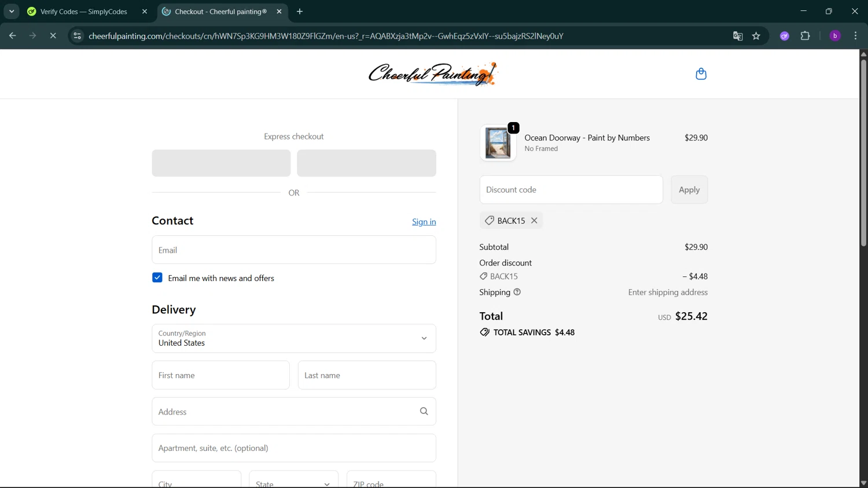Screen dimensions: 868x488
Task: Click the address bar URL
Action: [x=326, y=36]
